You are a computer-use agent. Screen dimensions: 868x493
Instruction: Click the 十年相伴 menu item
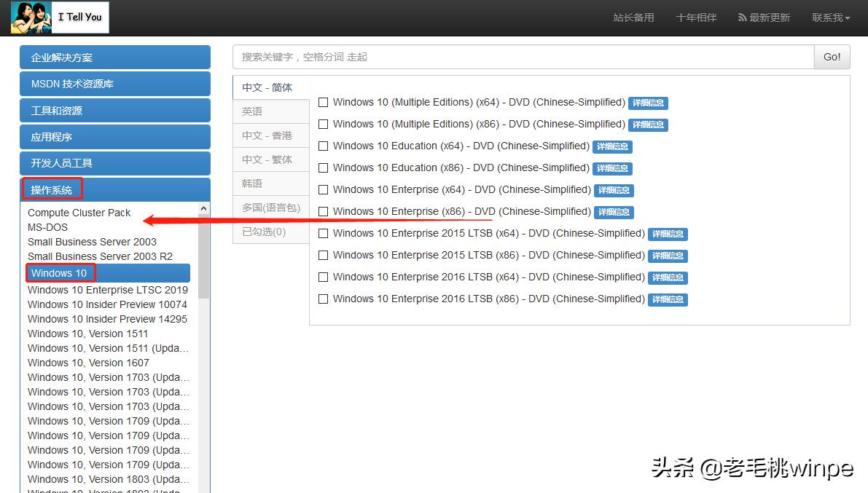695,17
